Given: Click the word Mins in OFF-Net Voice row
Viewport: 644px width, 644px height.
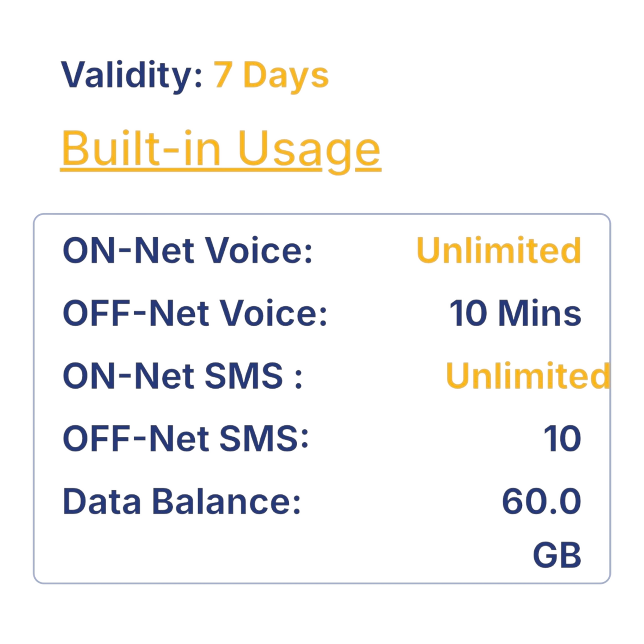Looking at the screenshot, I should [x=540, y=313].
